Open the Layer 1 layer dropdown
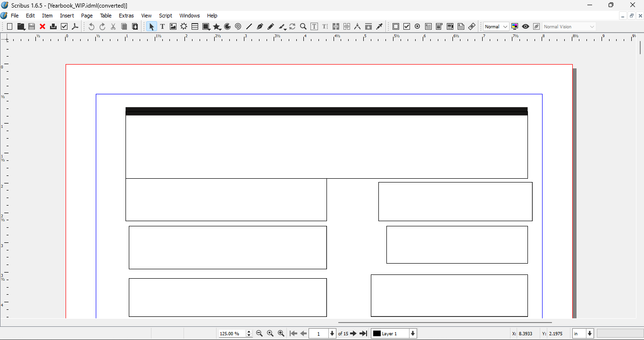Screen dimensions: 644x340 394,333
